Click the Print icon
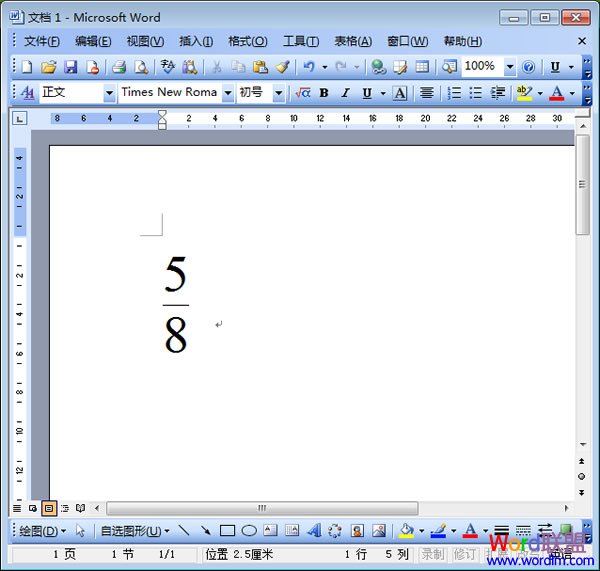This screenshot has width=600, height=571. pos(118,67)
